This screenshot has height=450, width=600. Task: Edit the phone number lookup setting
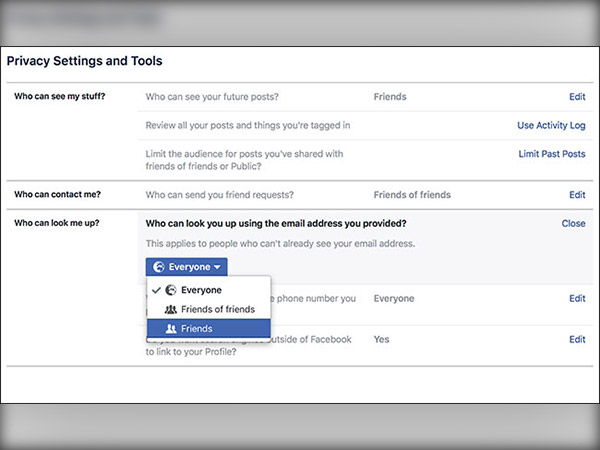(577, 298)
